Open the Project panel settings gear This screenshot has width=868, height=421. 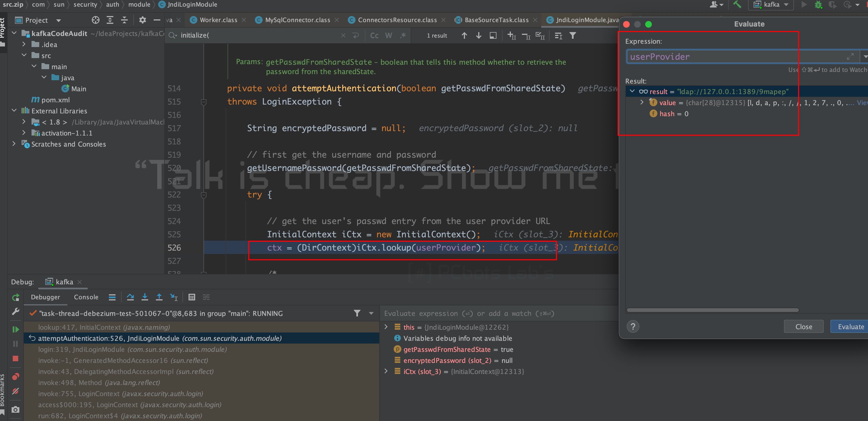point(143,20)
